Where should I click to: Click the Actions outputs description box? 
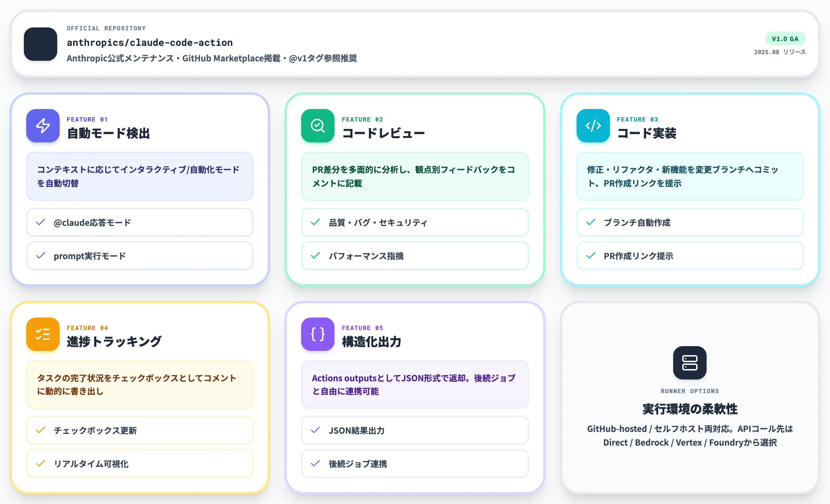coord(415,385)
